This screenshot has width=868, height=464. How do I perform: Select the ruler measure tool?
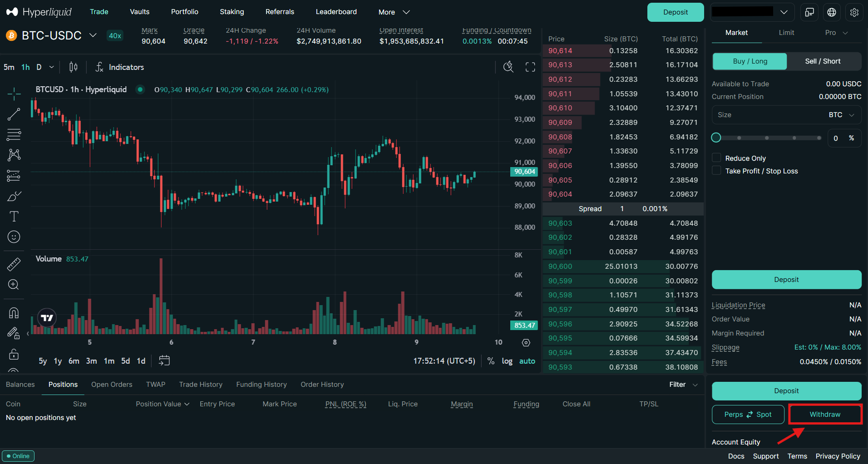coord(14,264)
